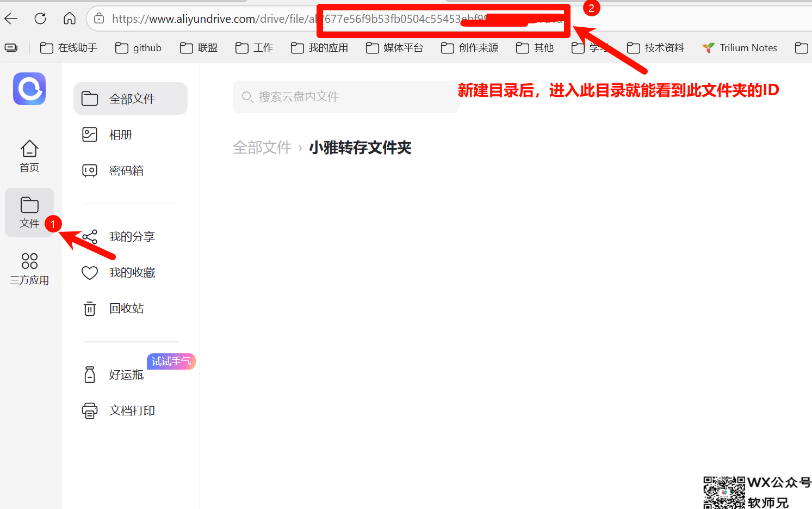Image resolution: width=812 pixels, height=509 pixels.
Task: Open 我的收藏 favorites list
Action: [132, 272]
